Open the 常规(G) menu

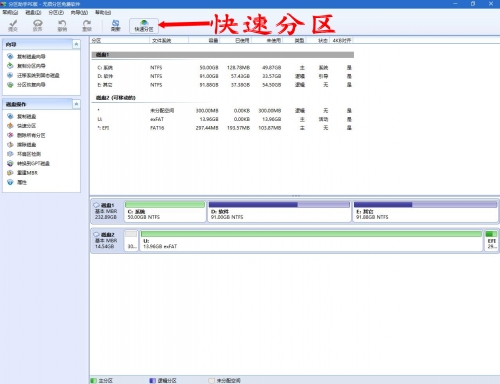pos(10,12)
